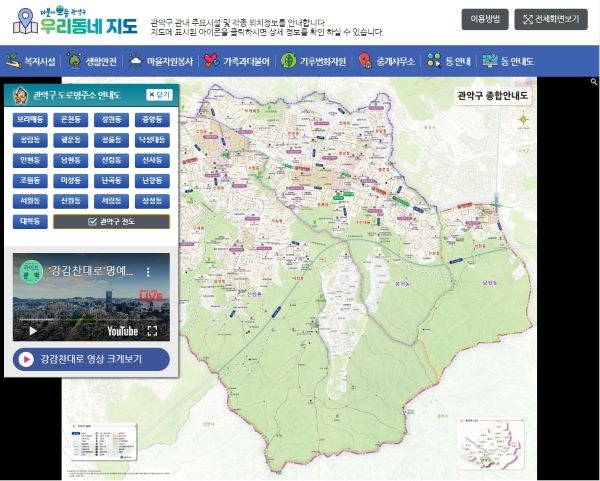
Task: Click the 동 안내 icon
Action: [x=432, y=61]
